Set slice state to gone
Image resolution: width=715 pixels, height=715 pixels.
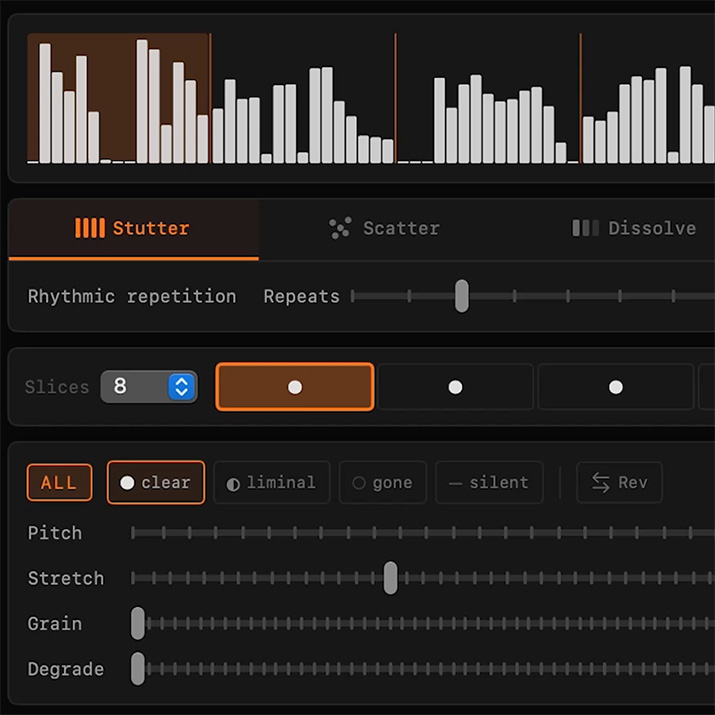tap(383, 483)
